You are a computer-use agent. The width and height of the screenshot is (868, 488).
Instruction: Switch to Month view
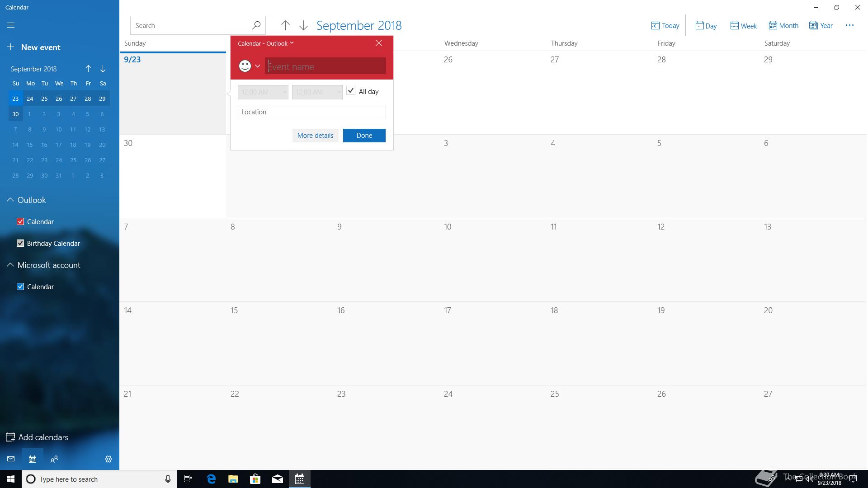[x=783, y=25]
